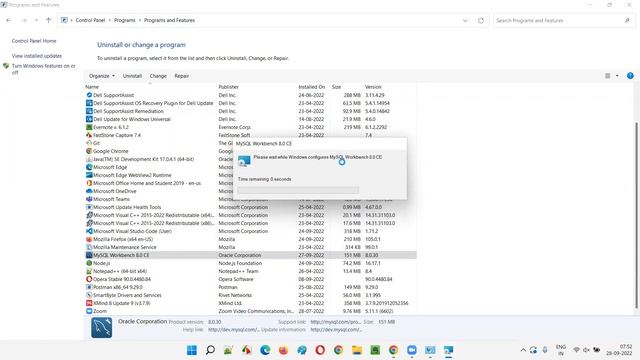Screen dimensions: 640x360
Task: Click Uninstall in the toolbar
Action: [x=132, y=76]
